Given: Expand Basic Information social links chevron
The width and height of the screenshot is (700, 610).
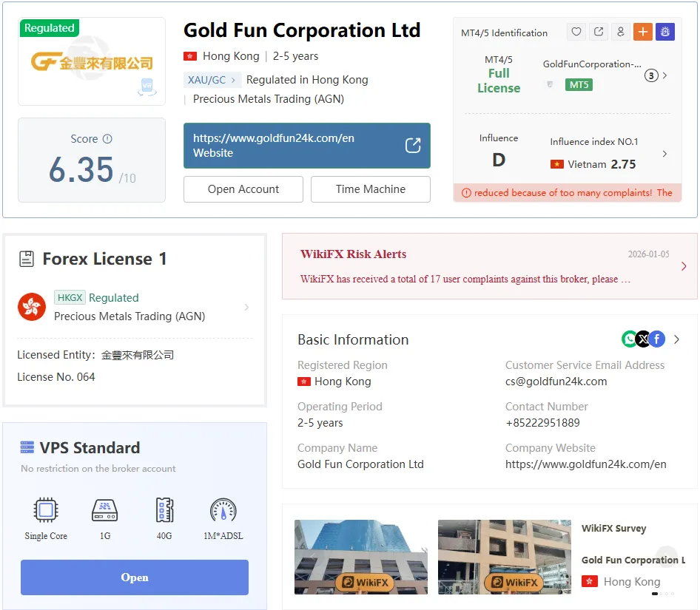Looking at the screenshot, I should pyautogui.click(x=677, y=339).
